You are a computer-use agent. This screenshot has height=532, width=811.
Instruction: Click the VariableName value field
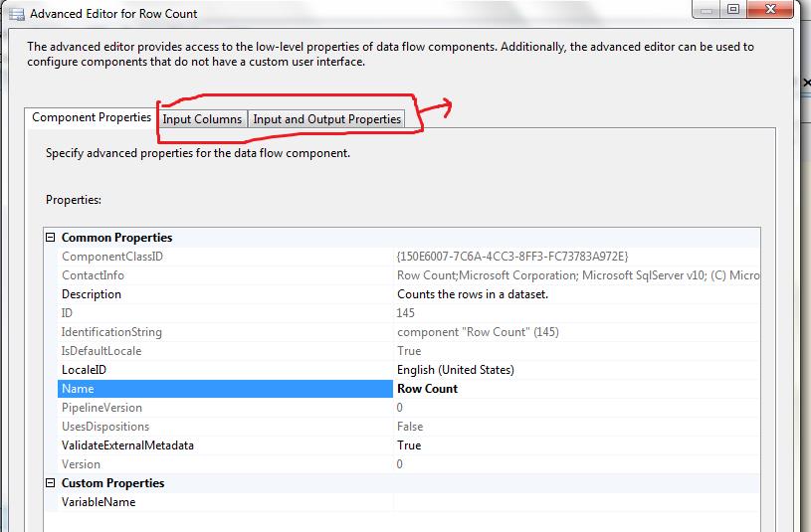575,502
